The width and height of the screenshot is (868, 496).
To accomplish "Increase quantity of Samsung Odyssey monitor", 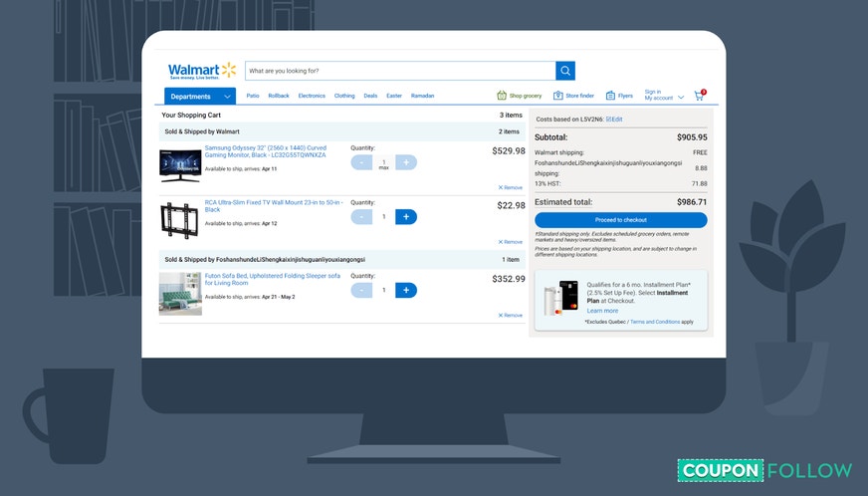I will (x=406, y=162).
